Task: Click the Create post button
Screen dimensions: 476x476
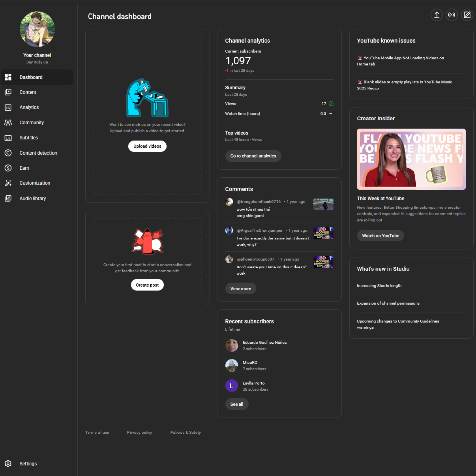Action: pyautogui.click(x=147, y=285)
